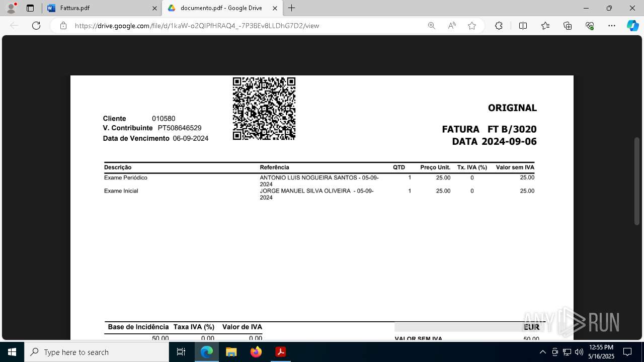644x362 pixels.
Task: Select the Exame Inicial row description
Action: click(x=121, y=191)
